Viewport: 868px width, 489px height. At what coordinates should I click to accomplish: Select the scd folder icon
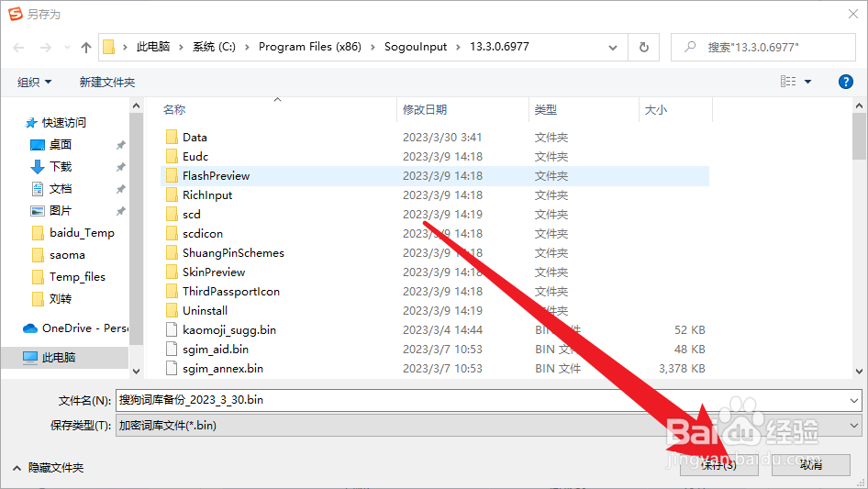[172, 214]
